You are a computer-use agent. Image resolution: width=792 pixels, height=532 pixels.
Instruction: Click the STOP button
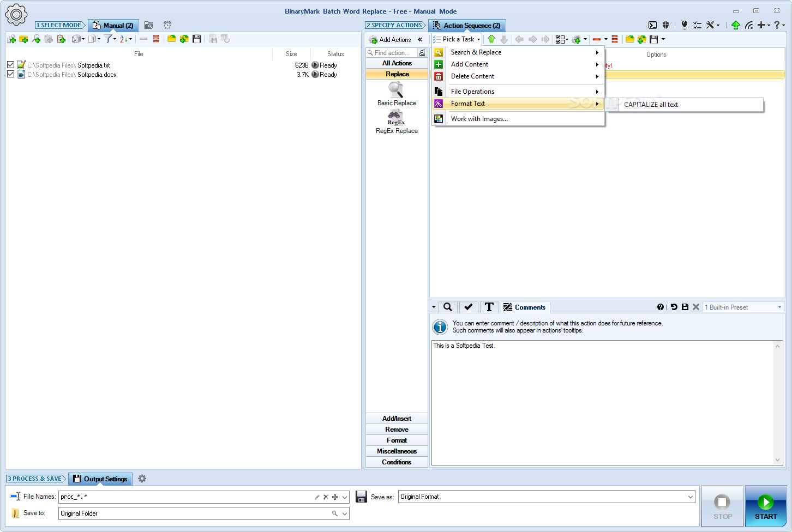(723, 506)
